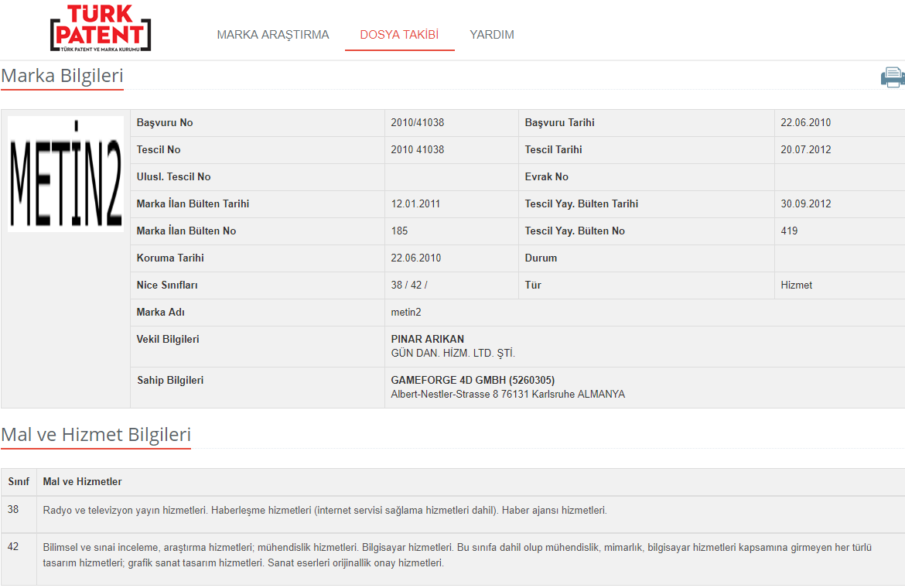Click the Mal ve Hizmetler column header
Screen dimensions: 905x588
[x=82, y=482]
